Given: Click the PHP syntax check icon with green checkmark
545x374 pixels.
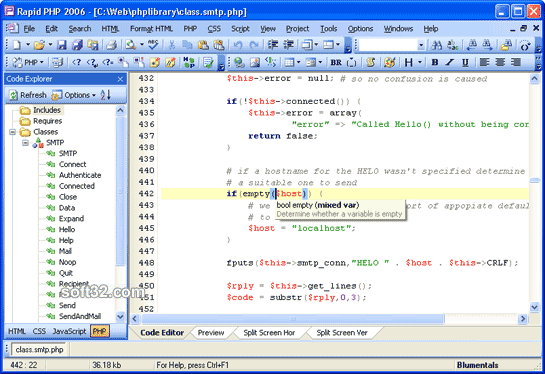Looking at the screenshot, I should pyautogui.click(x=209, y=63).
